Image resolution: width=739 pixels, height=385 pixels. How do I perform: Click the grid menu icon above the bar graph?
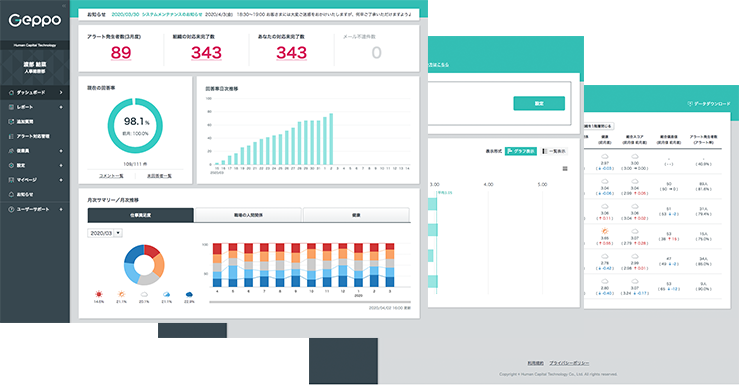point(565,168)
